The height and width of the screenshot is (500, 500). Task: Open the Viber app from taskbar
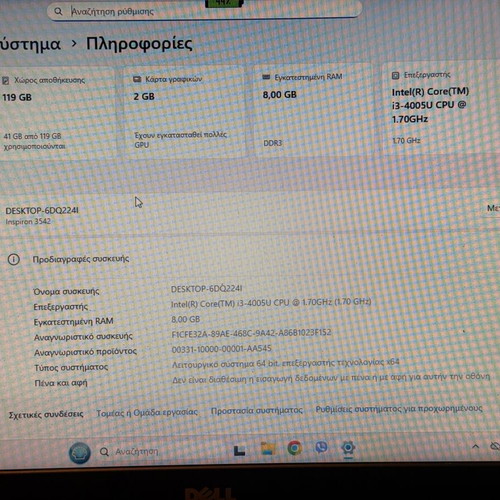[x=321, y=447]
